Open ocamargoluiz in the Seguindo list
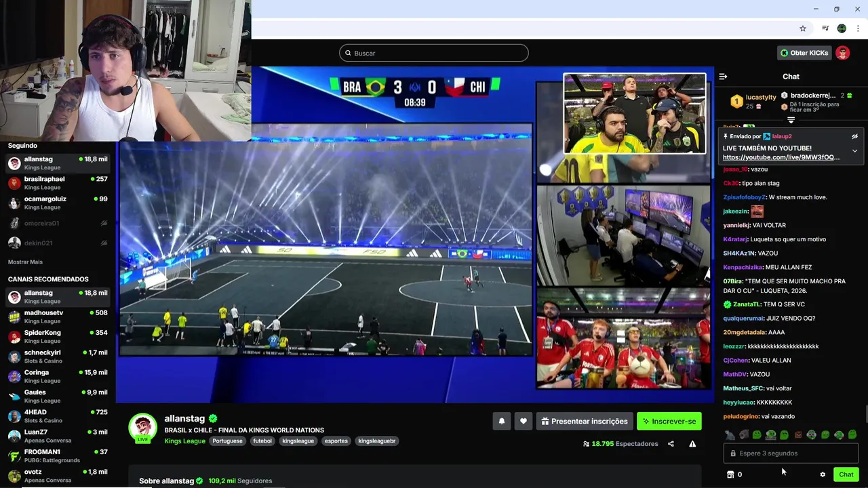868x488 pixels. click(x=58, y=203)
